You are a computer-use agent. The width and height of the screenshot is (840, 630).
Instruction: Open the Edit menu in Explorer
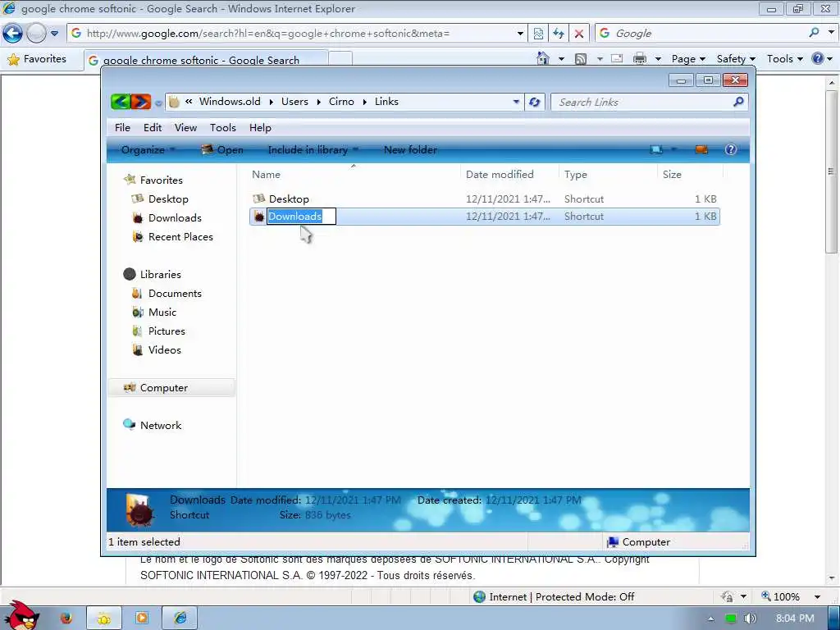pyautogui.click(x=152, y=127)
